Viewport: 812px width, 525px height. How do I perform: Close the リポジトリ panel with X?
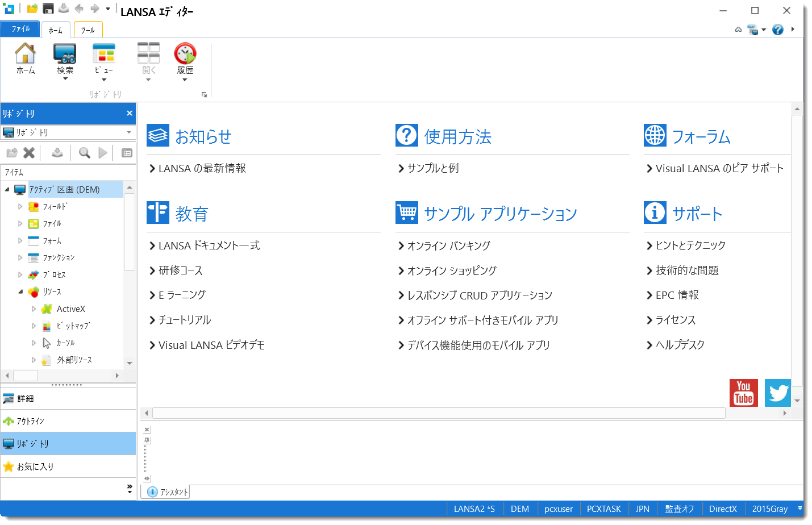coord(129,113)
